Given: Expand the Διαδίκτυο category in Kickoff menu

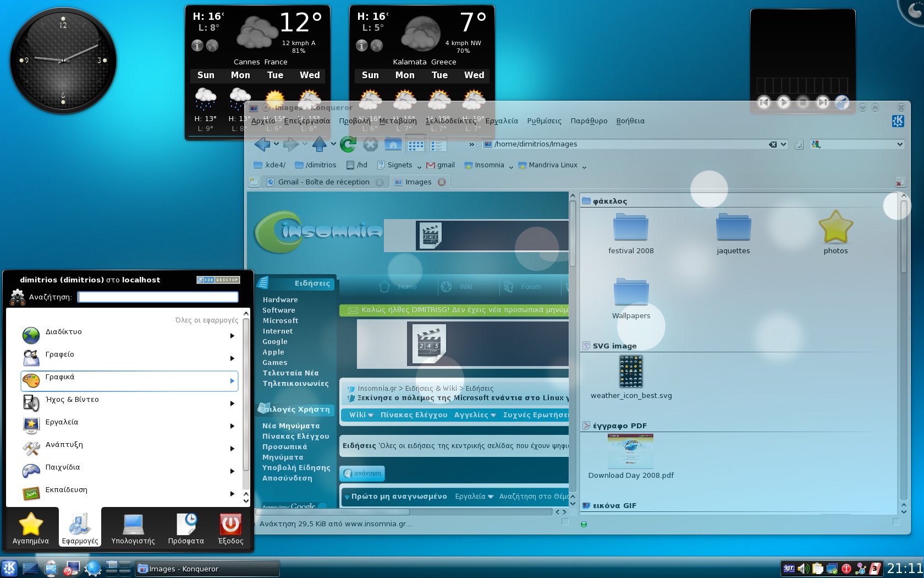Looking at the screenshot, I should pyautogui.click(x=129, y=335).
